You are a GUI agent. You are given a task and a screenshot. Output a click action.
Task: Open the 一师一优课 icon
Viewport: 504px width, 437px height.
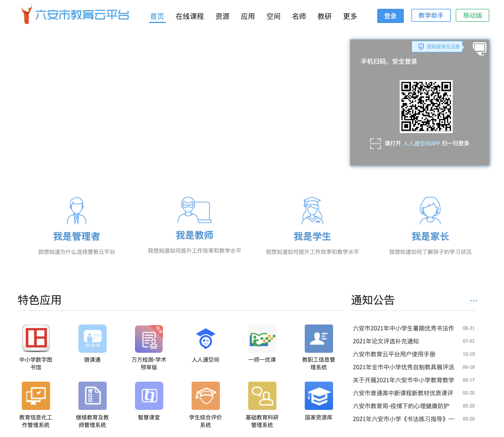[262, 338]
